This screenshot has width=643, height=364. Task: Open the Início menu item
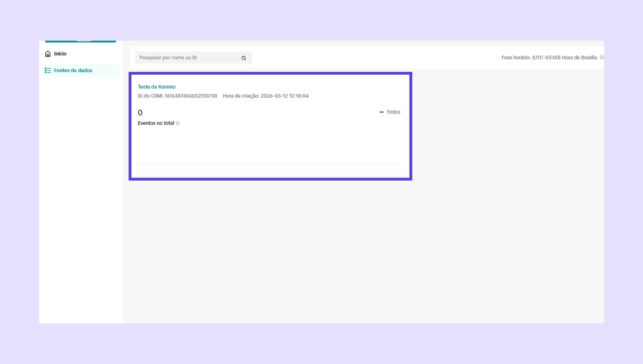coord(60,54)
